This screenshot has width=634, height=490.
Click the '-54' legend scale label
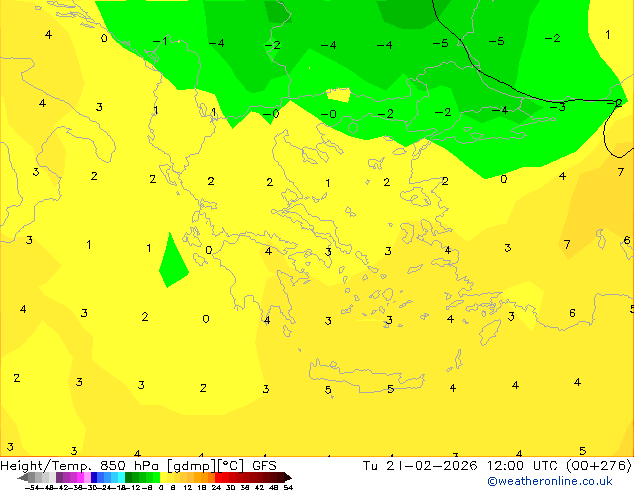click(x=31, y=487)
